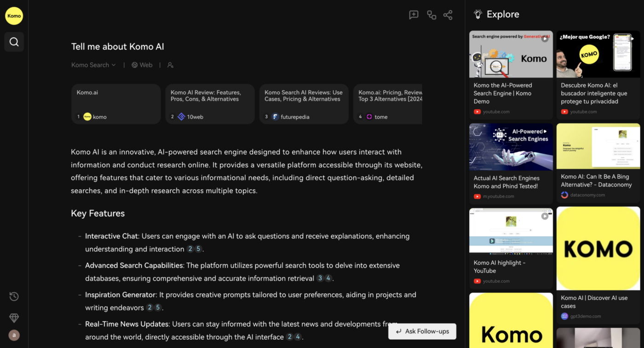
Task: Click dataconomy.com favicon icon
Action: 564,195
